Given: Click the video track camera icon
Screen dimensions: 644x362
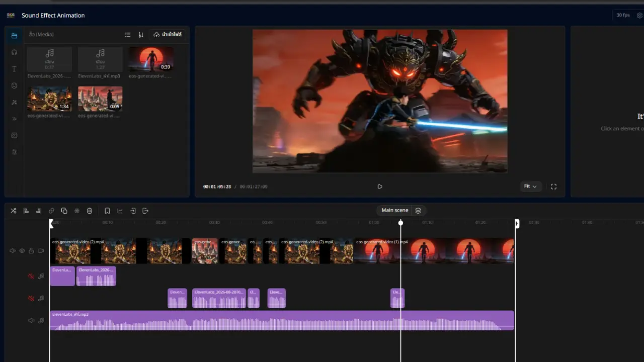Looking at the screenshot, I should pos(41,251).
